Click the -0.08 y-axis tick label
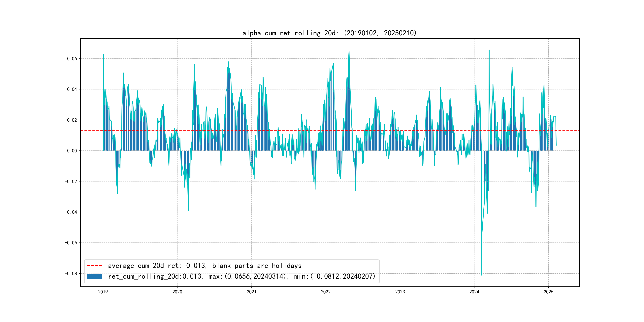 tap(71, 274)
